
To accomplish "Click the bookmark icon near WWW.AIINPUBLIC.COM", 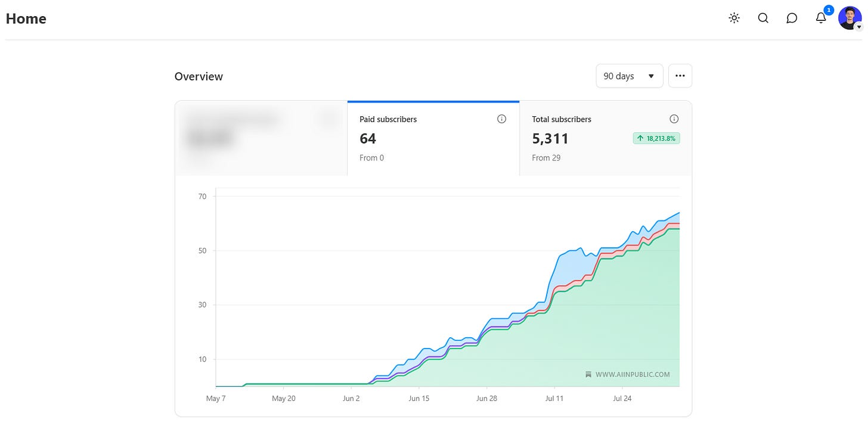I will [588, 375].
